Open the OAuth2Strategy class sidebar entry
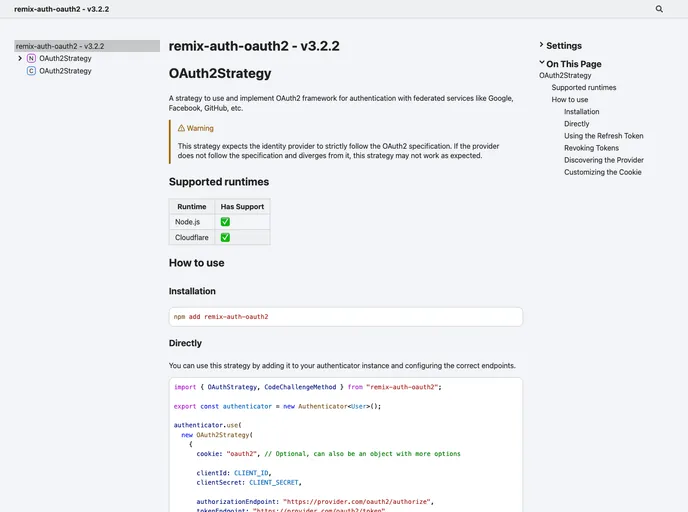 tap(65, 71)
